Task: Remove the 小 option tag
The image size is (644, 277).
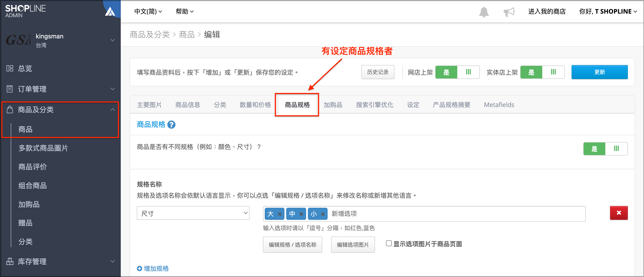Action: pyautogui.click(x=323, y=214)
